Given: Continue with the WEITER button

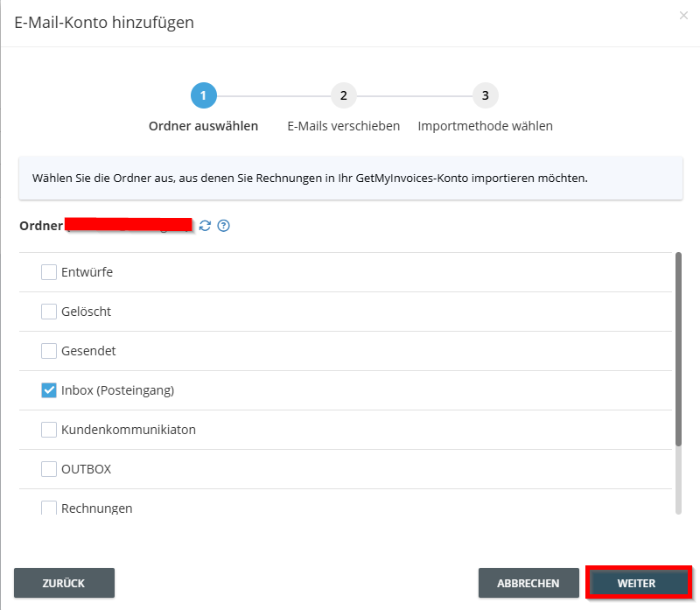Looking at the screenshot, I should [x=639, y=583].
